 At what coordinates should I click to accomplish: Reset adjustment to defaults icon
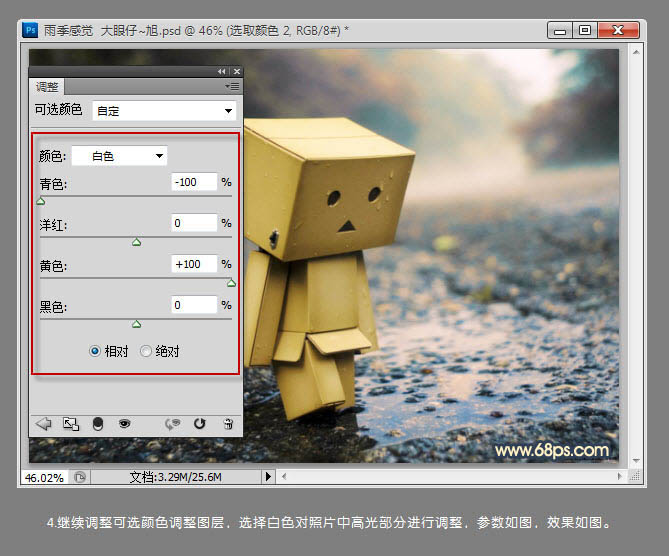tap(199, 423)
